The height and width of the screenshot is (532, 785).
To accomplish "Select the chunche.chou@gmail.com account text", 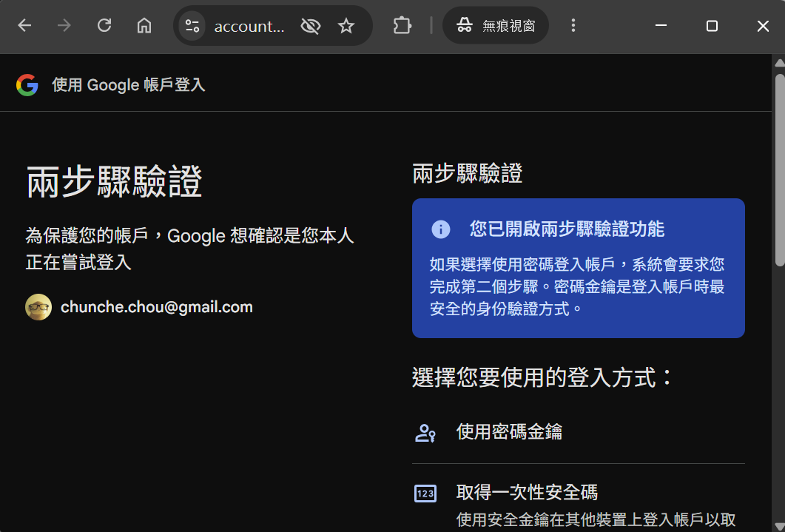I will 157,307.
